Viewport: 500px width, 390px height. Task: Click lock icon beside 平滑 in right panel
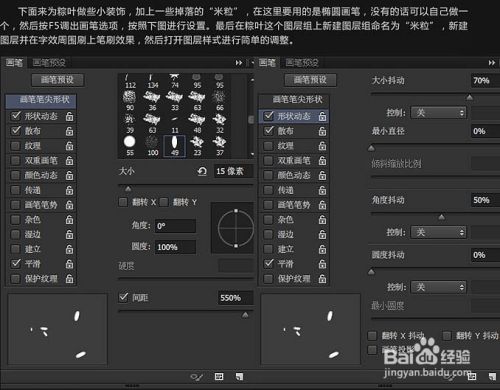tap(322, 264)
